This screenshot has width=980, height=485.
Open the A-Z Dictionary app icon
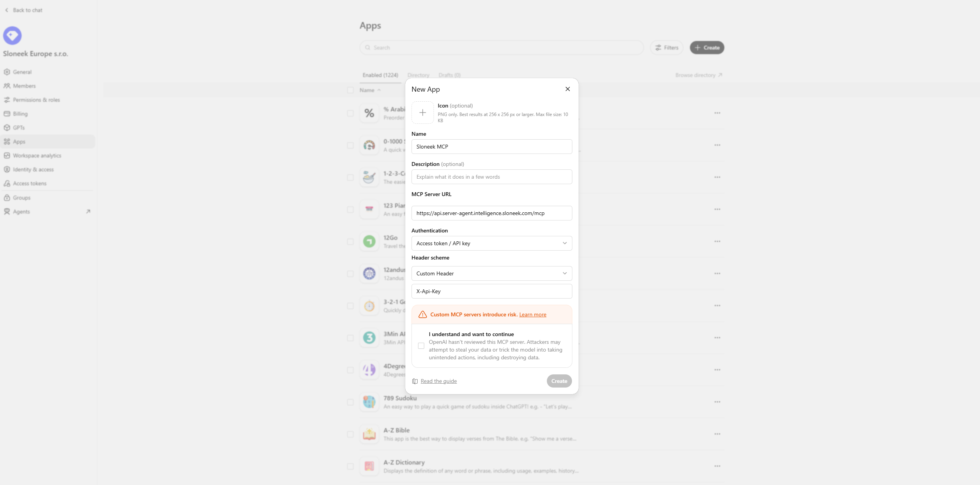pyautogui.click(x=369, y=466)
